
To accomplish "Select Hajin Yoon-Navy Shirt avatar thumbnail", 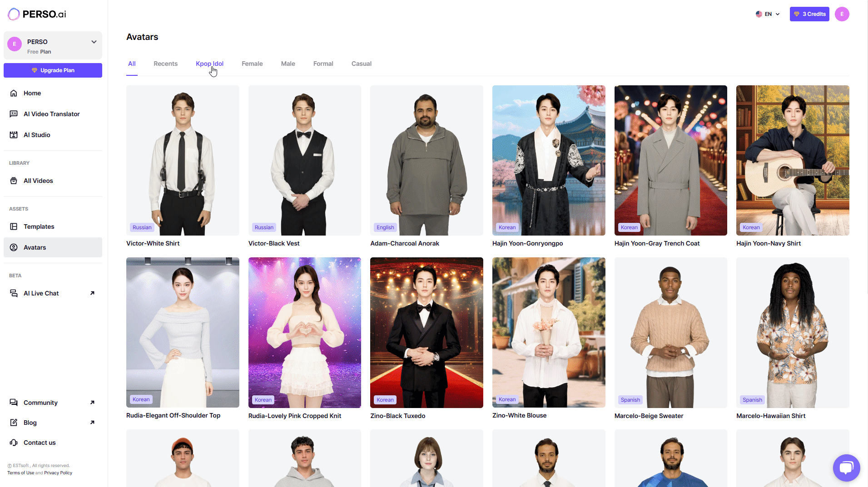I will click(x=793, y=160).
